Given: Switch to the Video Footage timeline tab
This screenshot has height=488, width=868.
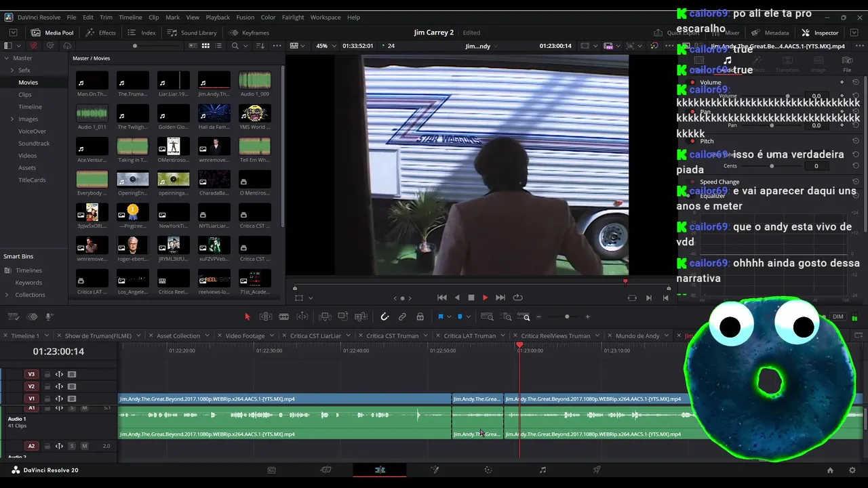Looking at the screenshot, I should click(x=245, y=335).
